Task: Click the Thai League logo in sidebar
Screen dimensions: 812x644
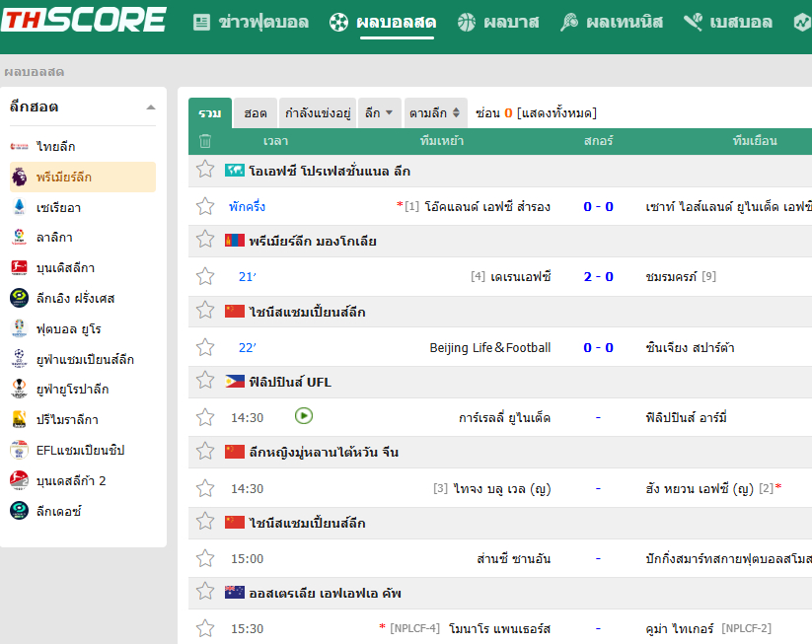Action: 19,147
